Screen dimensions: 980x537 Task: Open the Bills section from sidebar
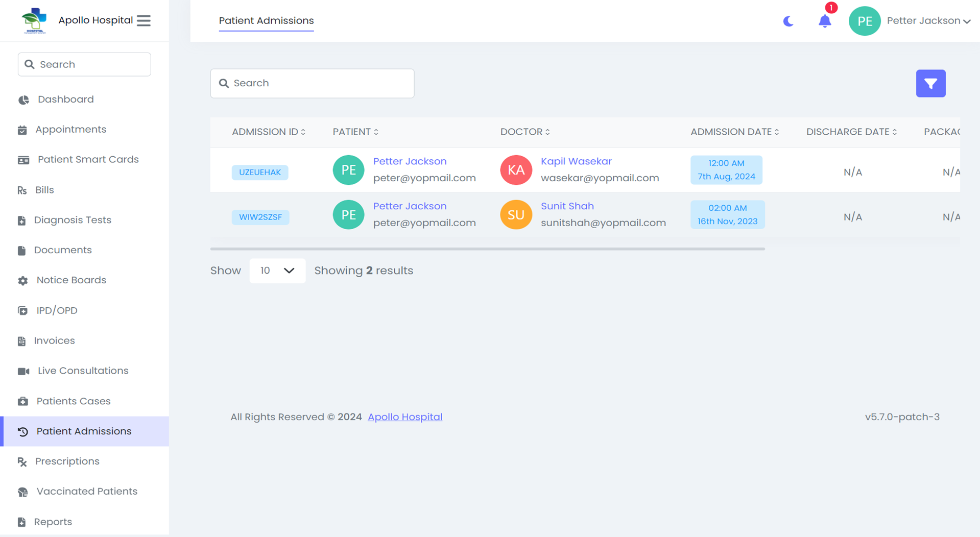point(43,189)
